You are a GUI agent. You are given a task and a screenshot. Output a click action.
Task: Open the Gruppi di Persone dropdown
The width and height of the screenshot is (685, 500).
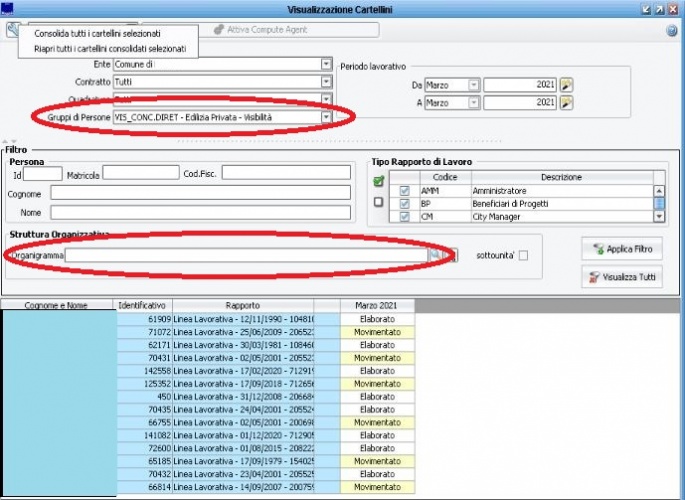(326, 117)
